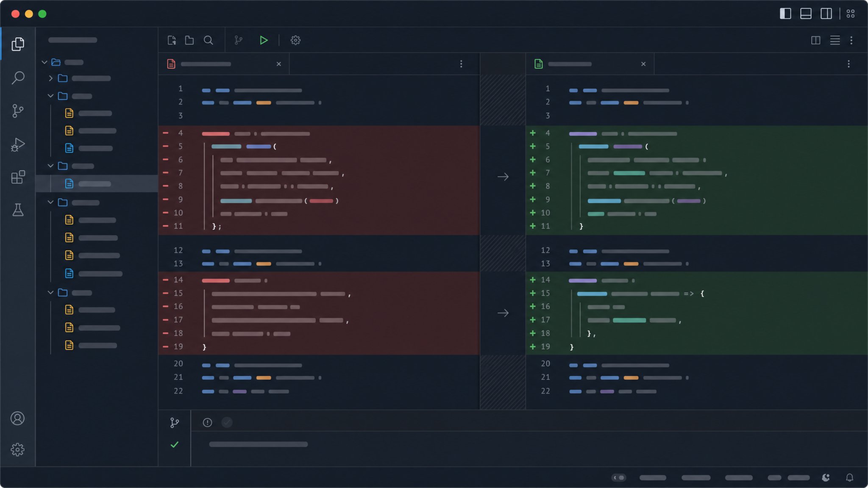Select the tab with the green file icon
The width and height of the screenshot is (868, 488).
point(590,64)
